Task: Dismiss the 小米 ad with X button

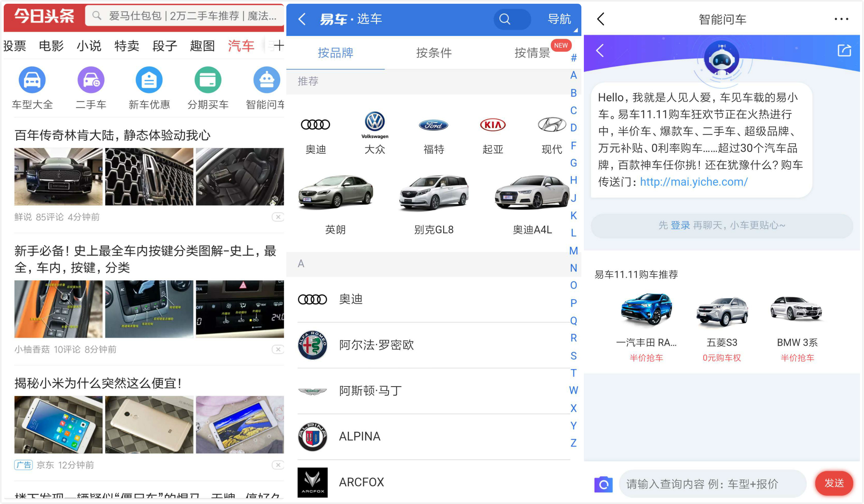Action: point(278,465)
